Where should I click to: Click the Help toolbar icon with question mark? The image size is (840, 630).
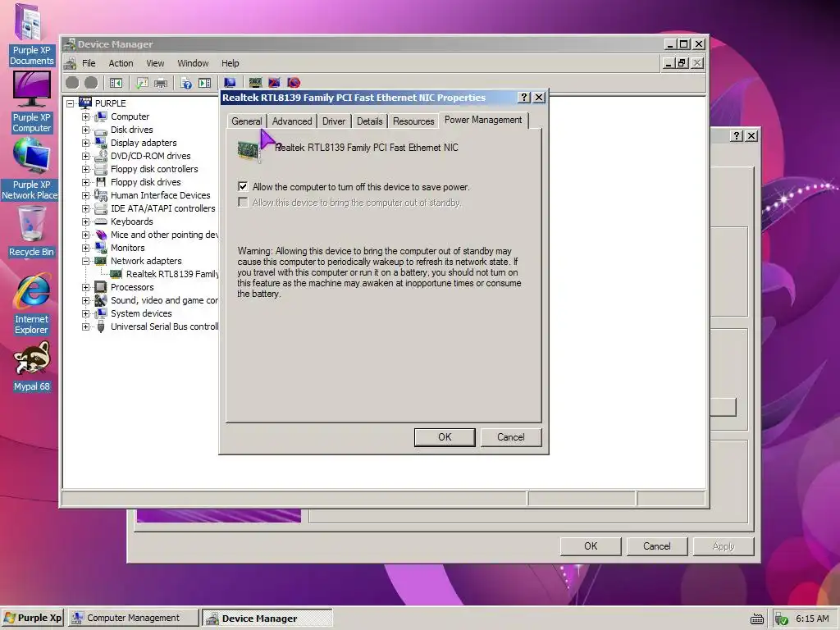[x=186, y=83]
